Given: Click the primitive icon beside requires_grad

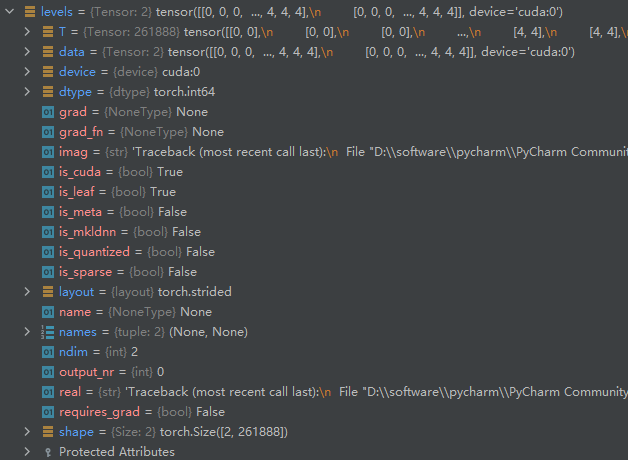Looking at the screenshot, I should coord(48,412).
